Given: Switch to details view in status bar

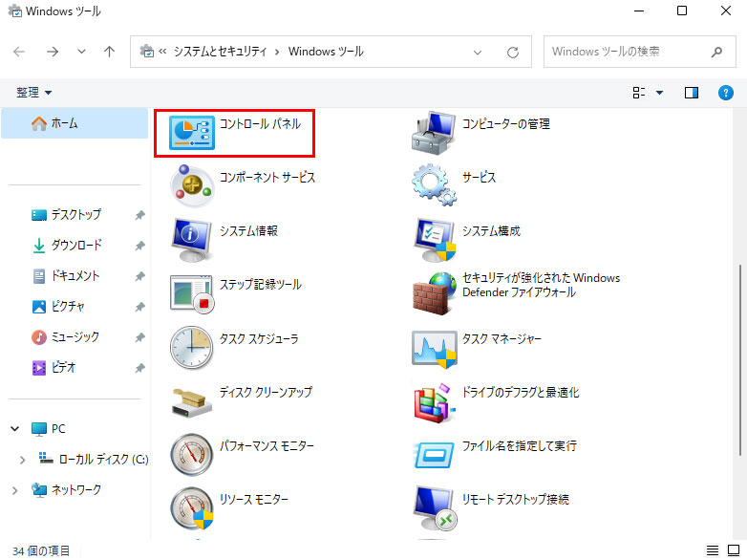Looking at the screenshot, I should pos(713,550).
